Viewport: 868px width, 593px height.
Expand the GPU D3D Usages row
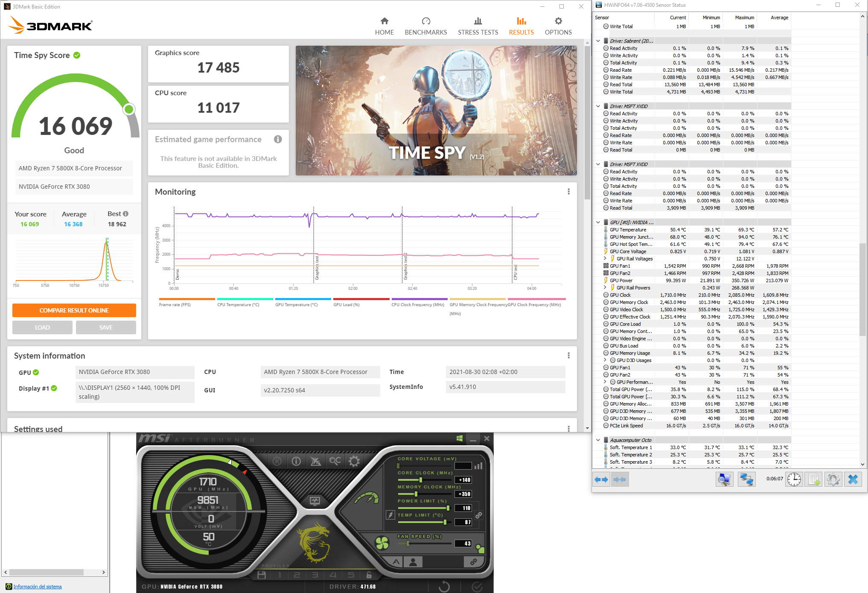(605, 360)
